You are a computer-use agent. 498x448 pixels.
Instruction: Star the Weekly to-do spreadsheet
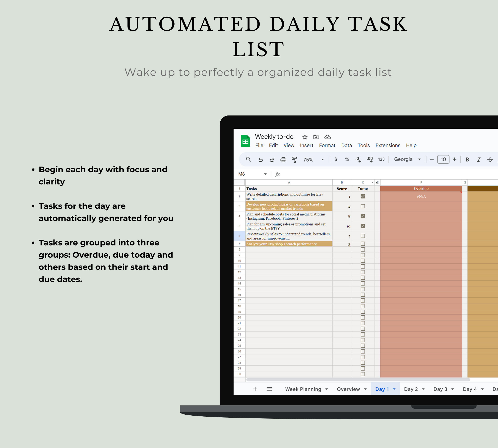tap(305, 137)
